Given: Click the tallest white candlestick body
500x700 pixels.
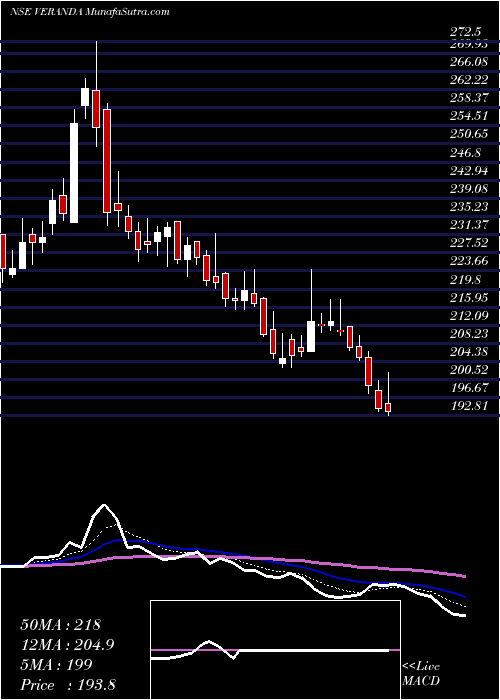Looking at the screenshot, I should (x=74, y=173).
